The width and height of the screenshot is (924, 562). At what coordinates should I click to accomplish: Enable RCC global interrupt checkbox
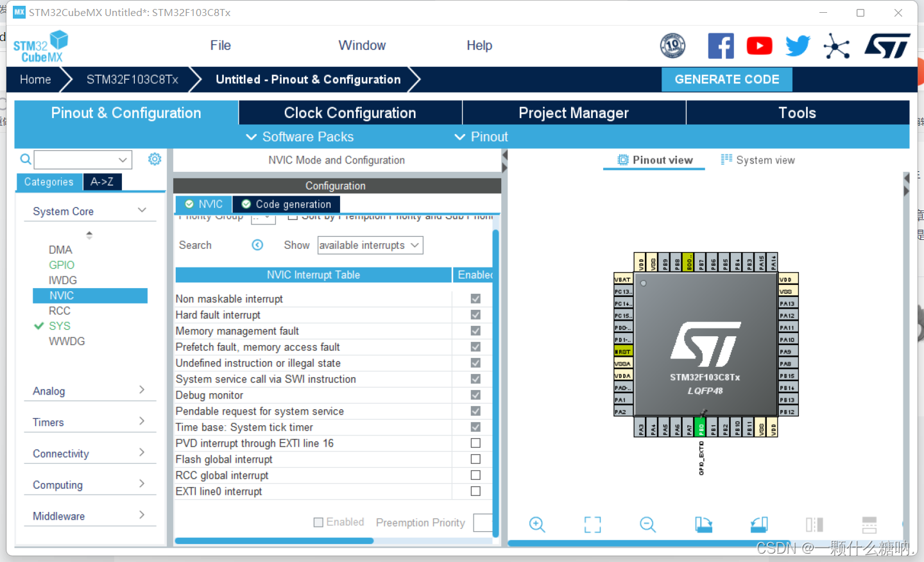point(475,475)
